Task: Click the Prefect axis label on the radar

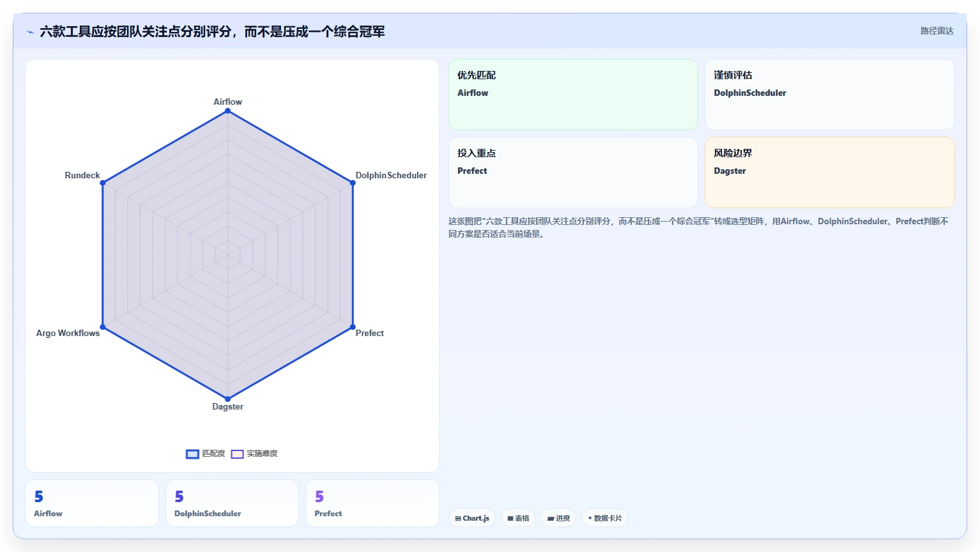Action: pyautogui.click(x=369, y=333)
